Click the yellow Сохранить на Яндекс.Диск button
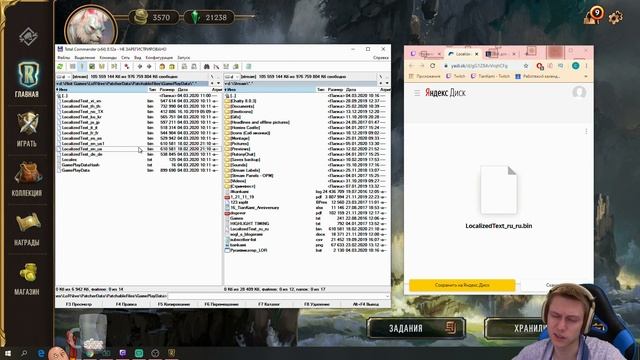This screenshot has height=360, width=640. [462, 285]
